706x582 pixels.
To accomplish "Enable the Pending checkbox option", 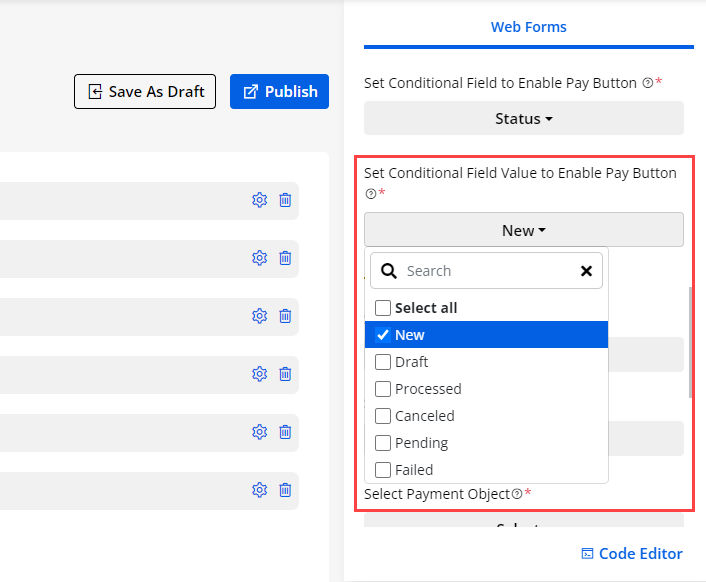I will click(383, 443).
